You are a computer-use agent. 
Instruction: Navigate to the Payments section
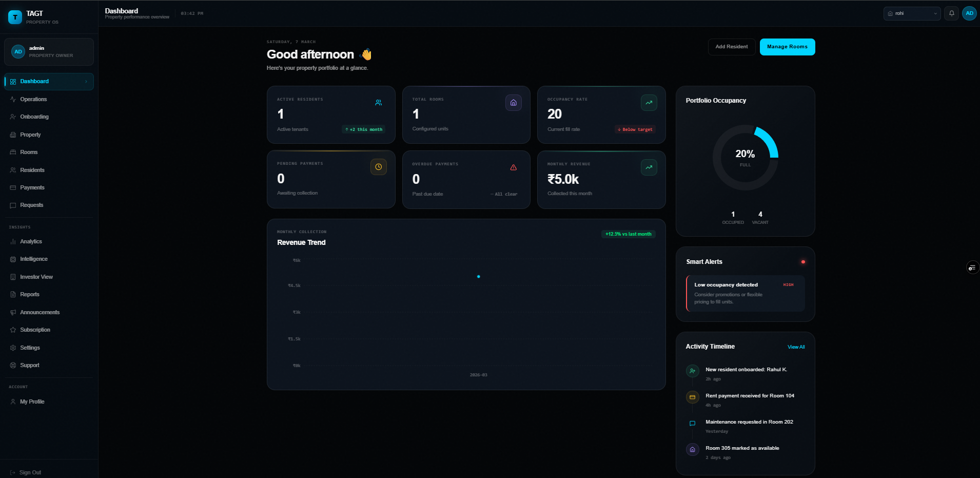tap(32, 187)
